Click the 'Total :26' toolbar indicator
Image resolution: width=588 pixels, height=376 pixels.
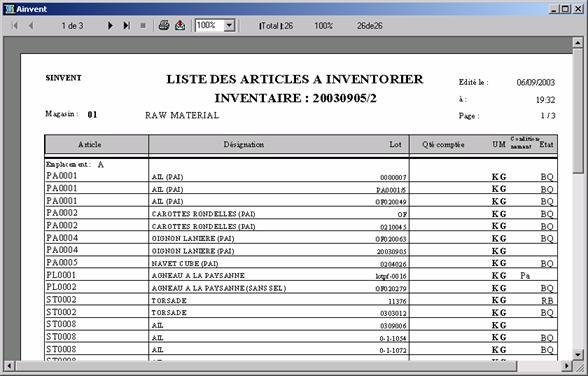(276, 26)
